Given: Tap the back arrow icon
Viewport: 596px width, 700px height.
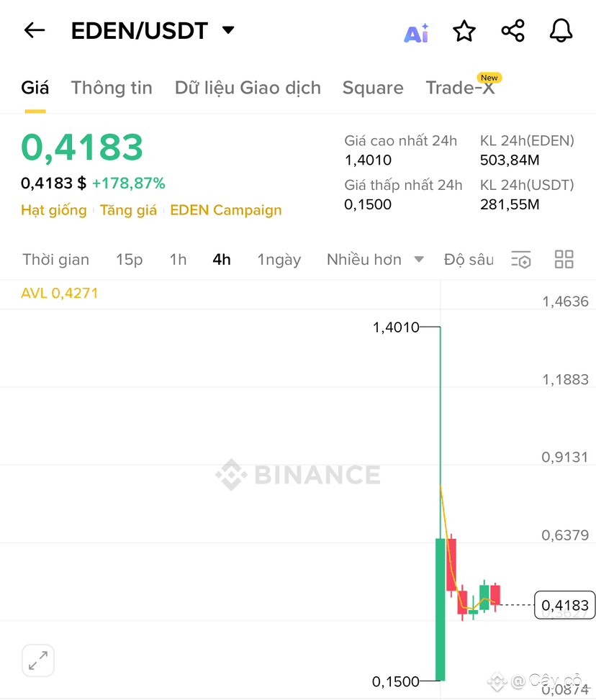Looking at the screenshot, I should (34, 30).
